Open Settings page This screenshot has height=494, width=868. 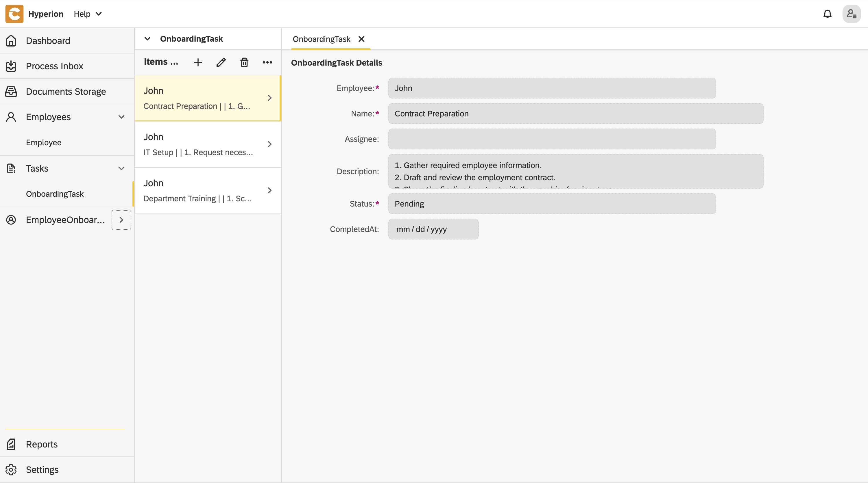tap(67, 469)
